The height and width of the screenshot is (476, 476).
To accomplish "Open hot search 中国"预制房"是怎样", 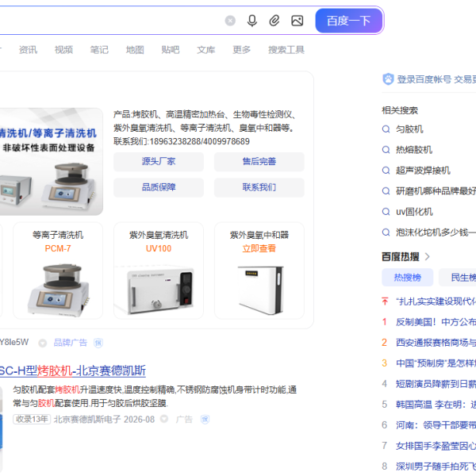I will 436,363.
